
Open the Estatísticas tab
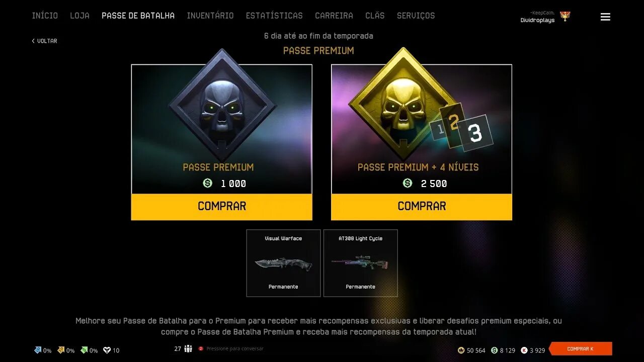pos(274,16)
